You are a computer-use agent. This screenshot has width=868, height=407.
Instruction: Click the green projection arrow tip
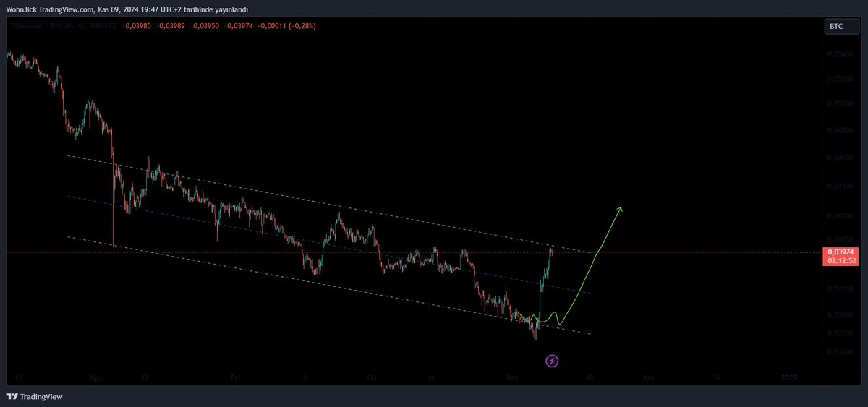pyautogui.click(x=620, y=209)
